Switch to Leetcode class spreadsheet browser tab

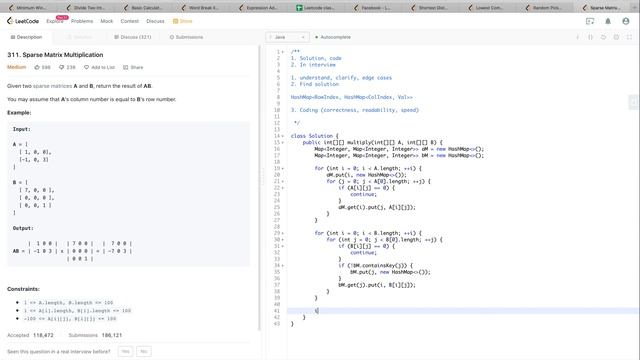[x=316, y=7]
